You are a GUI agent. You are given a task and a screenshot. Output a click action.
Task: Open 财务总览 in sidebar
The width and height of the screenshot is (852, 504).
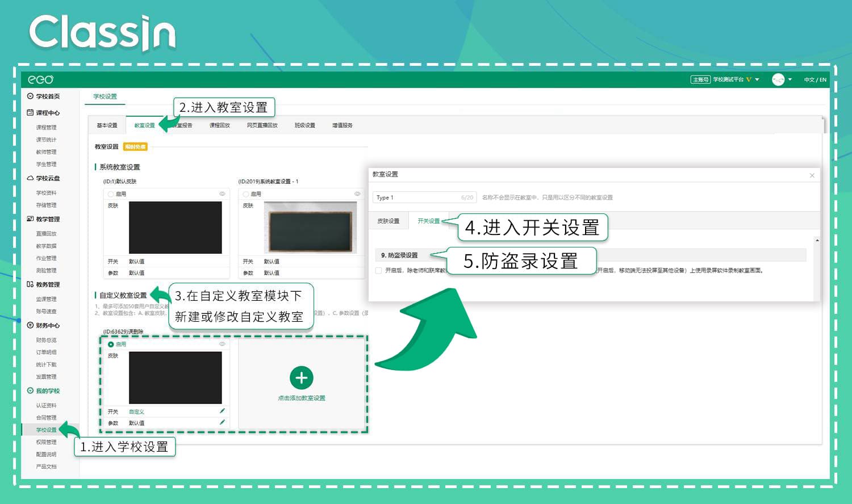click(x=46, y=340)
